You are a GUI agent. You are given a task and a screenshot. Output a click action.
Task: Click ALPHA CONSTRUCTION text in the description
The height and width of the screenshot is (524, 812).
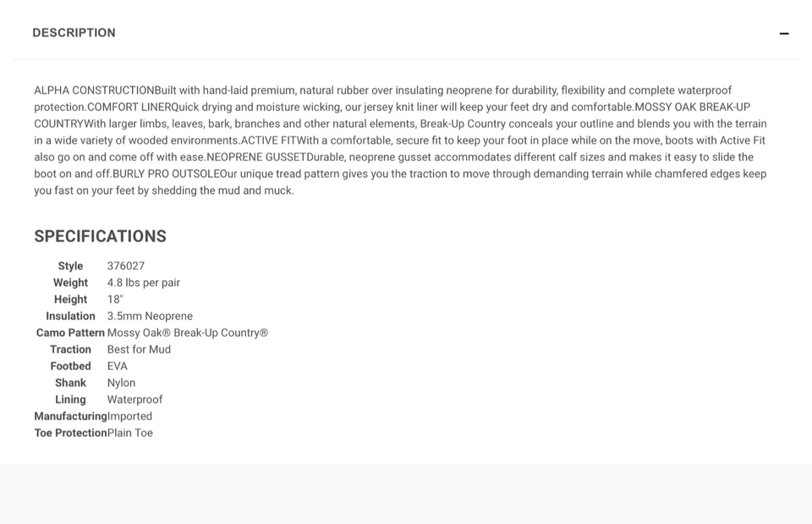pos(94,91)
